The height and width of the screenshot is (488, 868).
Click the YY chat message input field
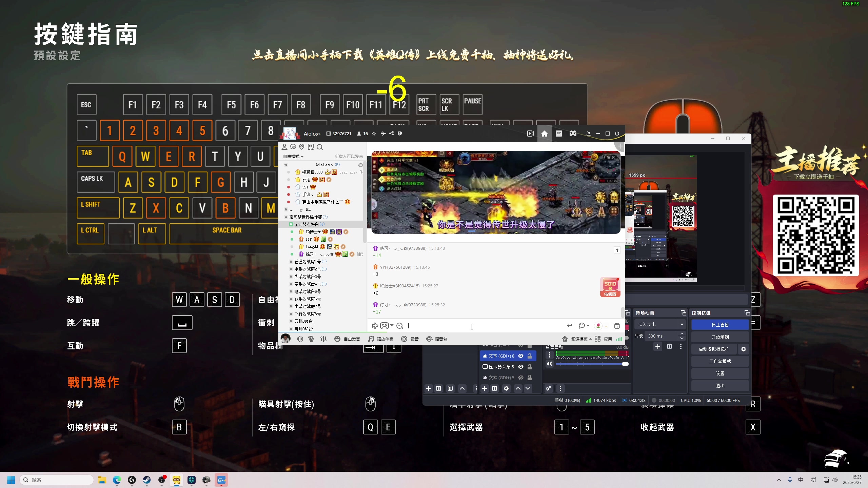click(x=485, y=326)
